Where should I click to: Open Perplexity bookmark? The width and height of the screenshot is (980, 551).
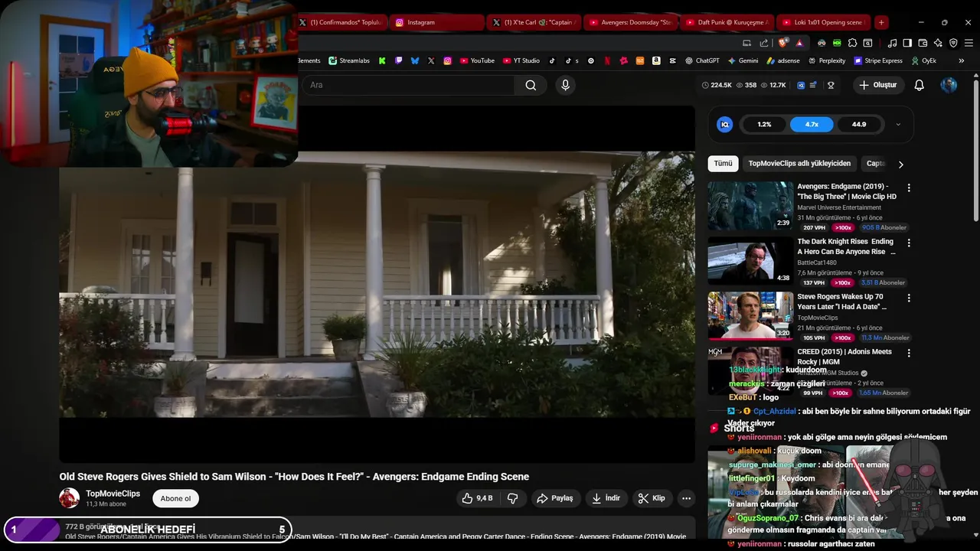(826, 60)
